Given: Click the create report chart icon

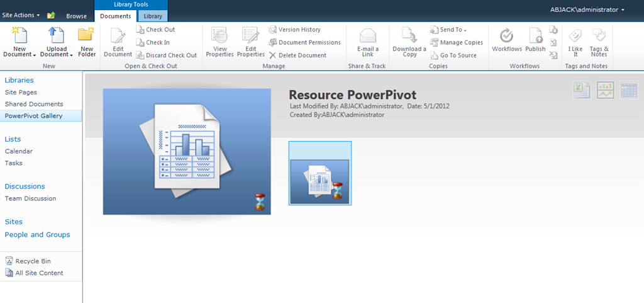Looking at the screenshot, I should coord(606,89).
